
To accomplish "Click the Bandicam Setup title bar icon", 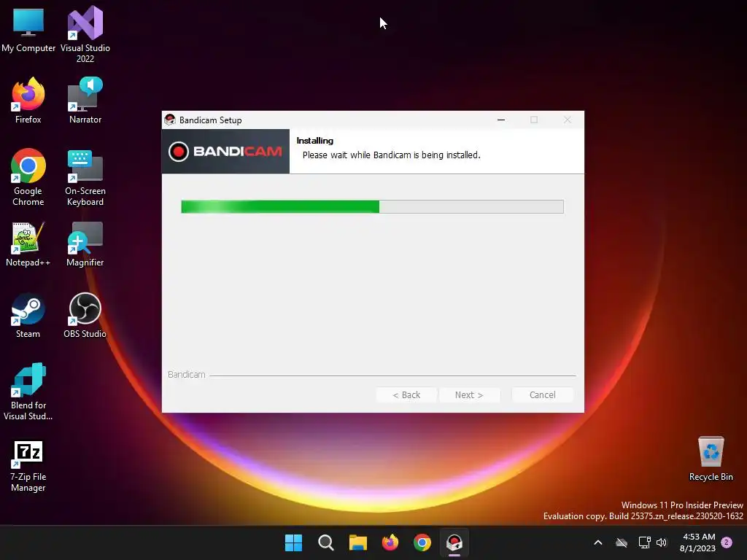I will (x=169, y=120).
